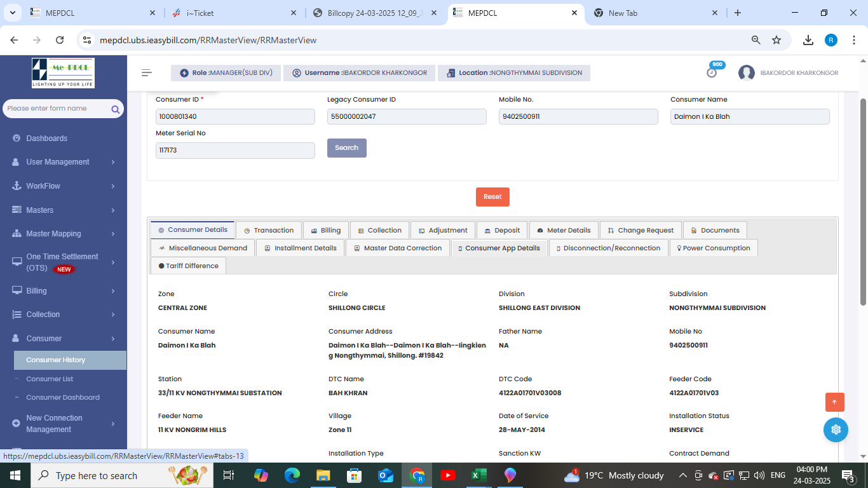The width and height of the screenshot is (868, 488).
Task: Click the orange scroll-to-top arrow button
Action: pyautogui.click(x=835, y=402)
